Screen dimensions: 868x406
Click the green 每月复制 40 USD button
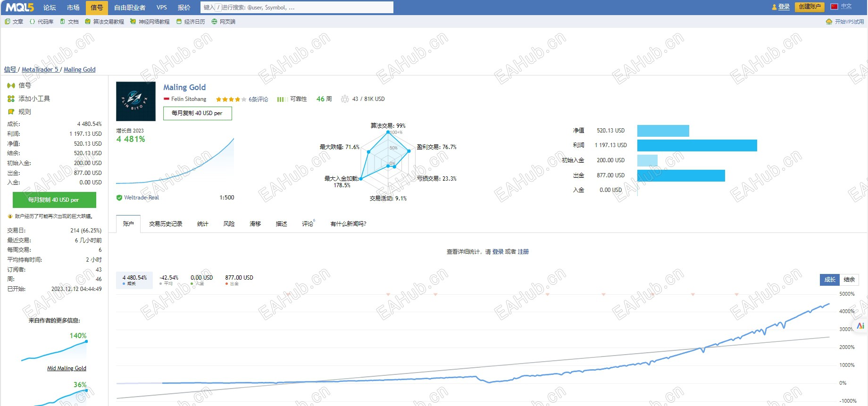click(54, 200)
